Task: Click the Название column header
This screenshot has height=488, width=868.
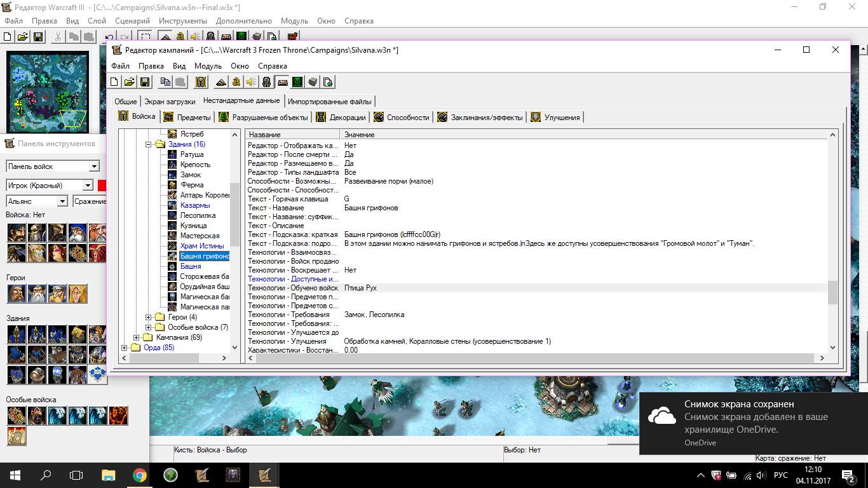Action: pos(292,135)
